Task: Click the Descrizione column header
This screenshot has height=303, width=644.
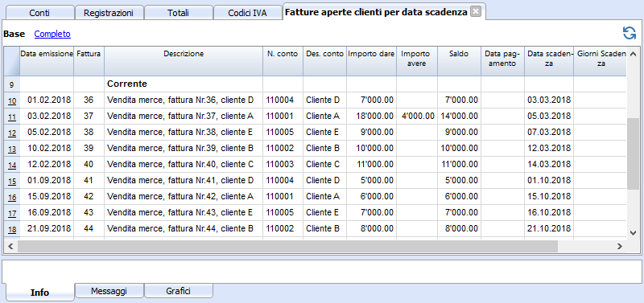Action: (184, 61)
